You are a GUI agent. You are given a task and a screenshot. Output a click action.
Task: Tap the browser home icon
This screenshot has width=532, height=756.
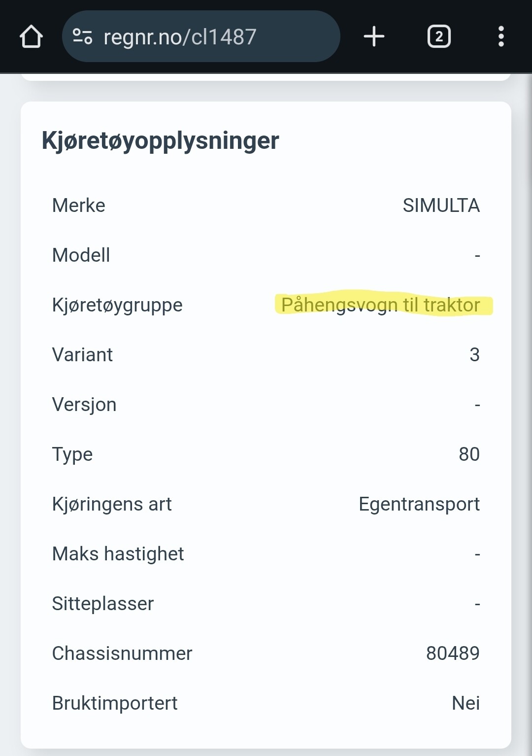coord(31,37)
